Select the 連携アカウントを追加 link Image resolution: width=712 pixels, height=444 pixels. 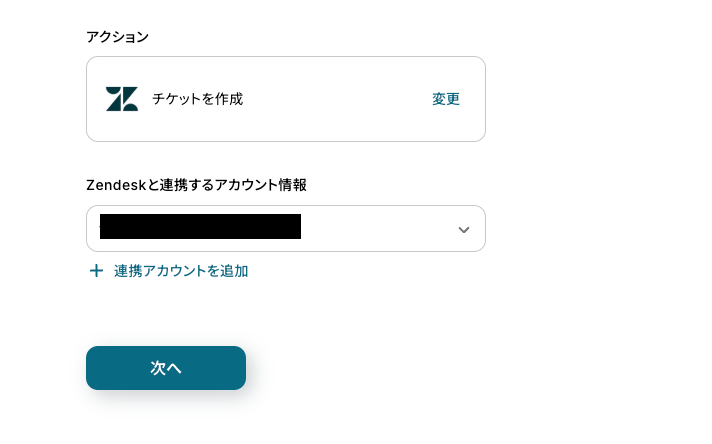[180, 271]
